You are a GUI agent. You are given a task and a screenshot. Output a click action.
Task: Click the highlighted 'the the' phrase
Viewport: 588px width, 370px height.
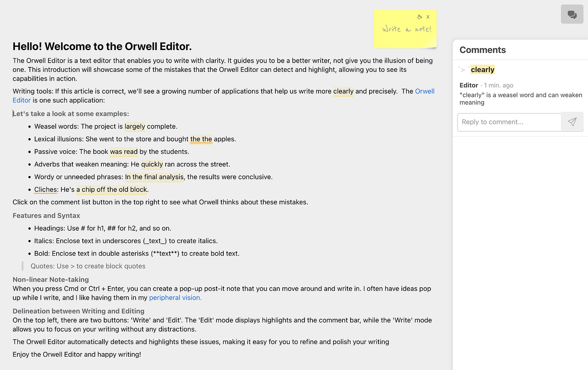tap(201, 139)
